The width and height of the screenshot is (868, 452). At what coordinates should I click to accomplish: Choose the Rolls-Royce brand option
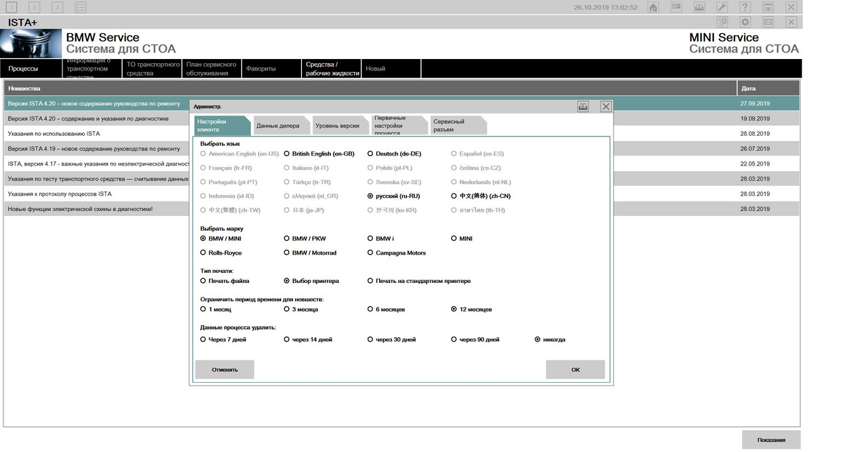click(221, 253)
